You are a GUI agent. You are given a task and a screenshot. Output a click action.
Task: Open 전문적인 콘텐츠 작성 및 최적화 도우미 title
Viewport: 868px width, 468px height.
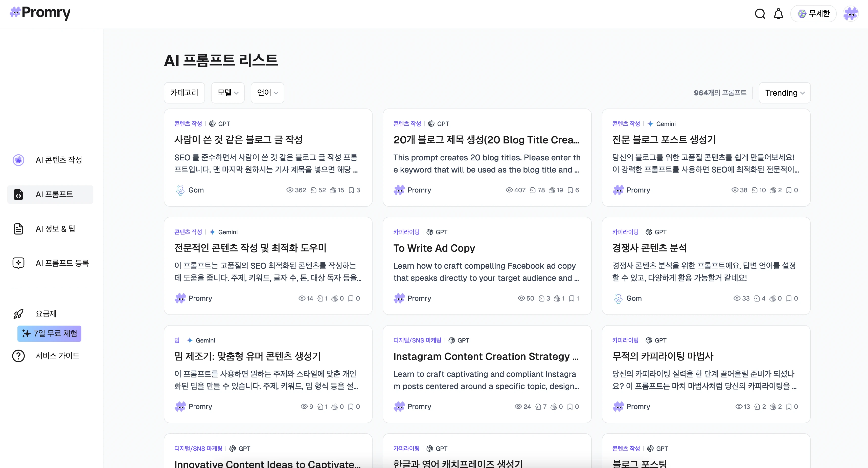pyautogui.click(x=250, y=248)
